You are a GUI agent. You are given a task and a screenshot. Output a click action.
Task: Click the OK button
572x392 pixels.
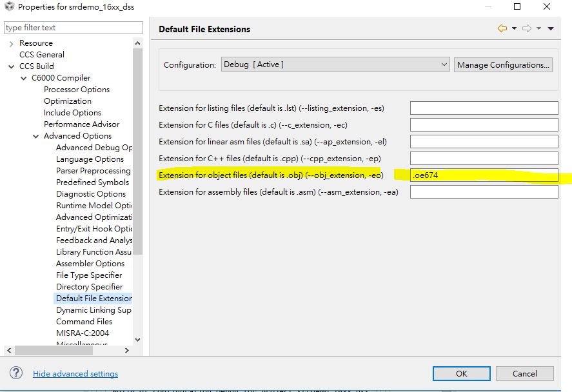(461, 373)
